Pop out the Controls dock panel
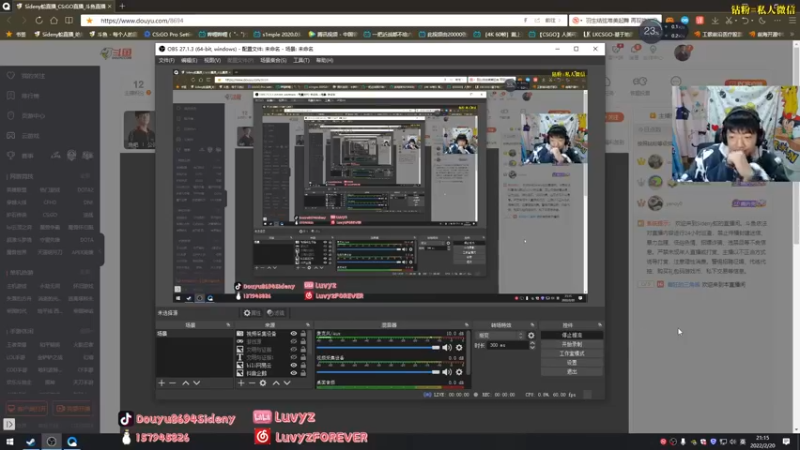Viewport: 800px width, 450px height. 599,325
